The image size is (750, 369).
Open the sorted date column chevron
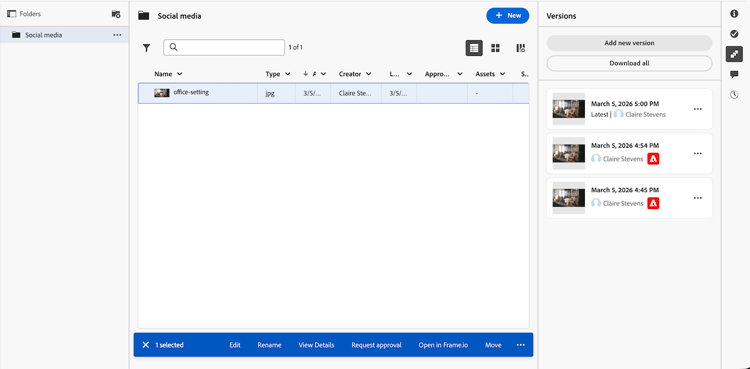coord(323,74)
